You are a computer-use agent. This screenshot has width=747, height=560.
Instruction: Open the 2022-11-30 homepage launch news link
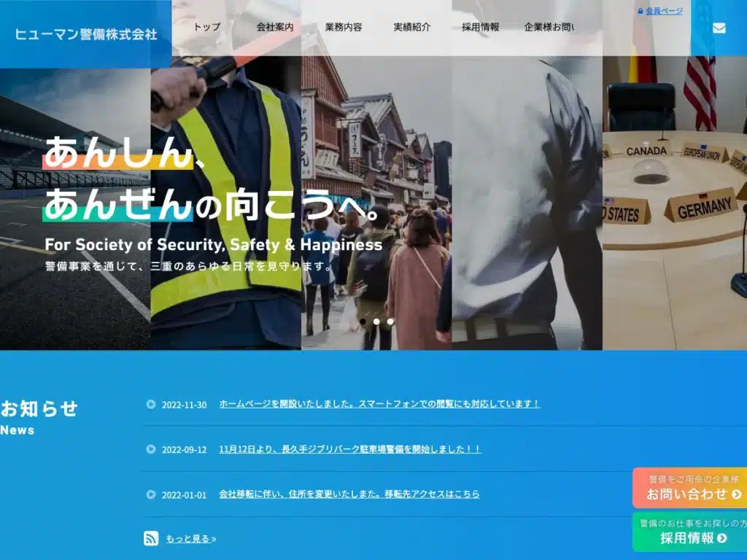click(379, 404)
